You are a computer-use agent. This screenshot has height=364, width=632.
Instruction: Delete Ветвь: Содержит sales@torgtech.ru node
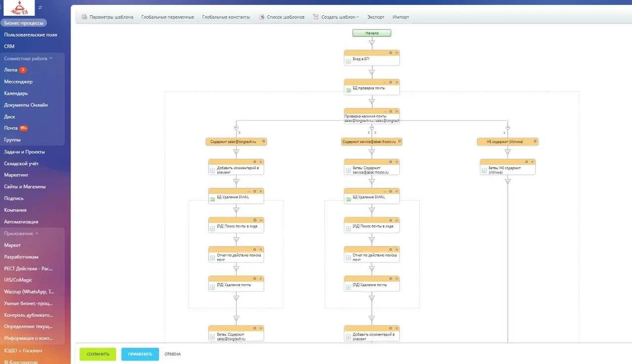tap(261, 328)
